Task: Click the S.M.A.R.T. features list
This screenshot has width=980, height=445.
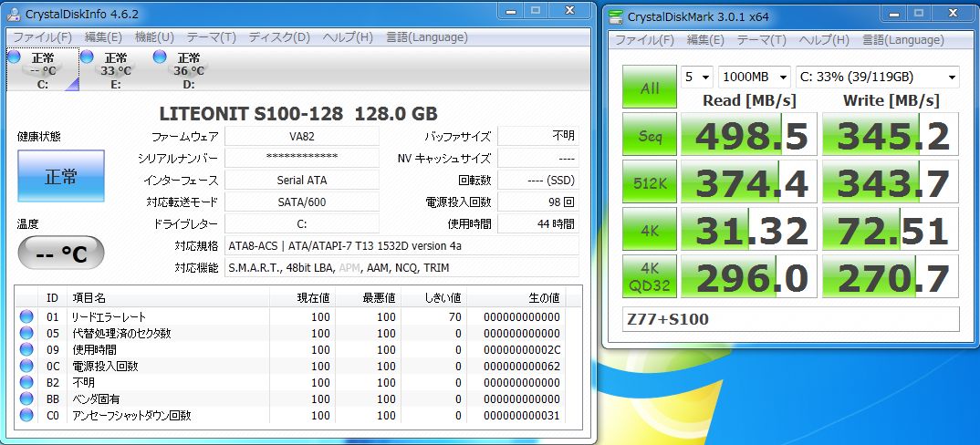Action: click(x=401, y=267)
